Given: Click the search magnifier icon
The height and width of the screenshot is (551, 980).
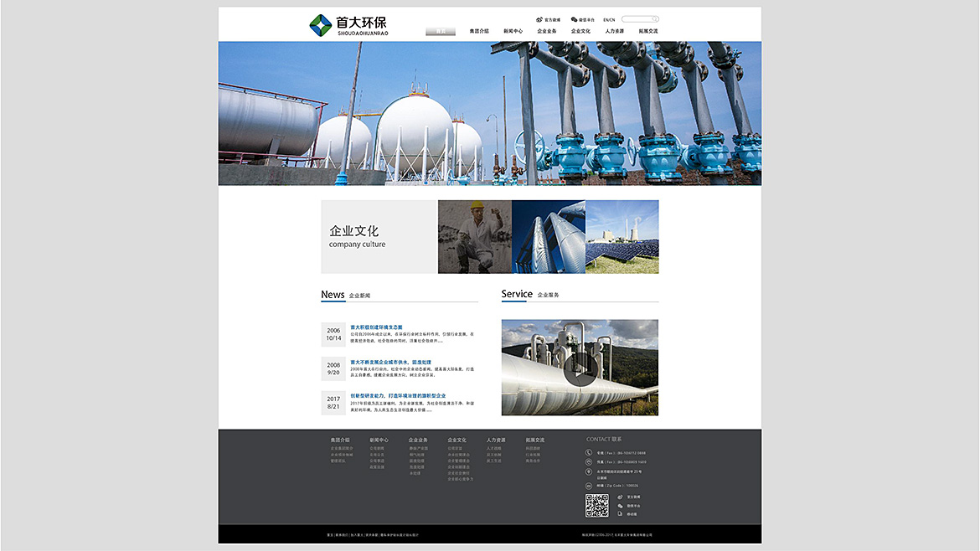Looking at the screenshot, I should coord(655,19).
